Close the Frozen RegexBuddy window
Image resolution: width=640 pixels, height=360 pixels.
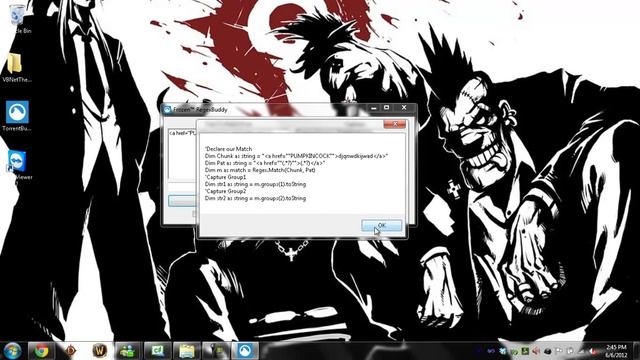(404, 108)
